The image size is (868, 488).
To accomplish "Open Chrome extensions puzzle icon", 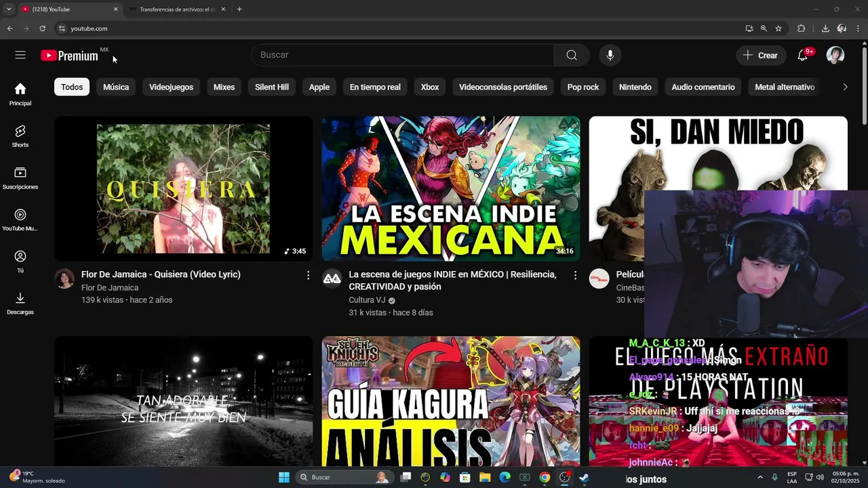I will pos(801,28).
